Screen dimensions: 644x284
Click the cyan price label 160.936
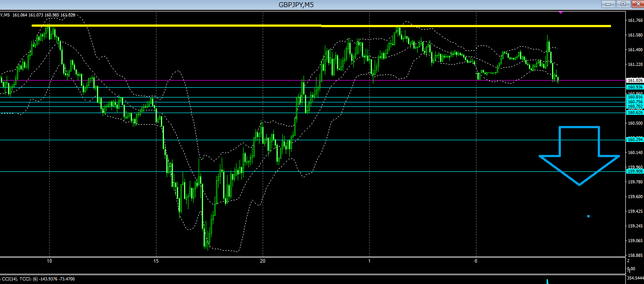point(634,87)
